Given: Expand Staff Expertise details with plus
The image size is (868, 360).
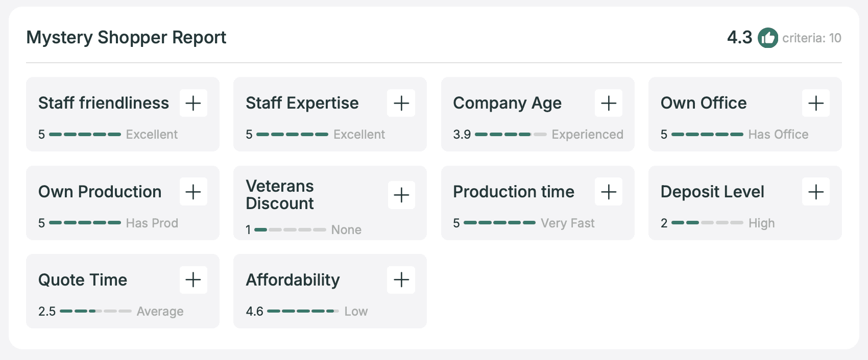Looking at the screenshot, I should [401, 103].
